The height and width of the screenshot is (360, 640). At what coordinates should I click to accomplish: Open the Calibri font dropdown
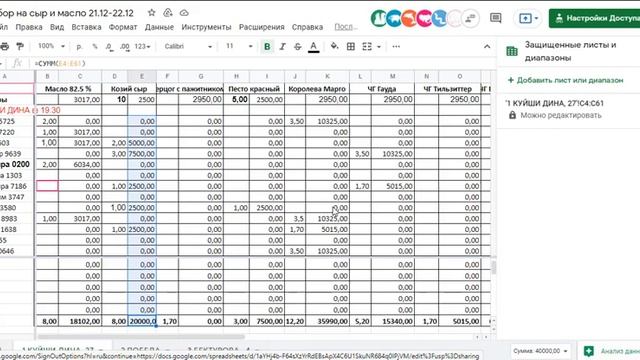tap(188, 46)
